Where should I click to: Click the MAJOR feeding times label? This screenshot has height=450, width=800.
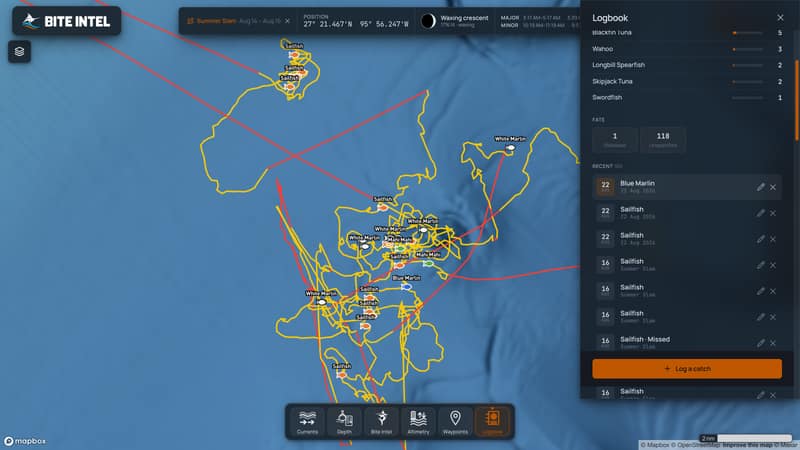coord(510,18)
